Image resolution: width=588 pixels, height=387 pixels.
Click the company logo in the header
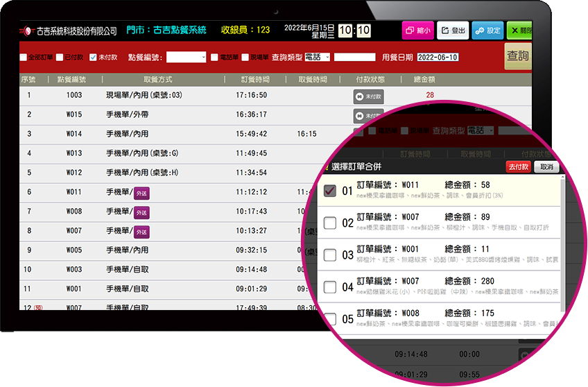click(27, 31)
